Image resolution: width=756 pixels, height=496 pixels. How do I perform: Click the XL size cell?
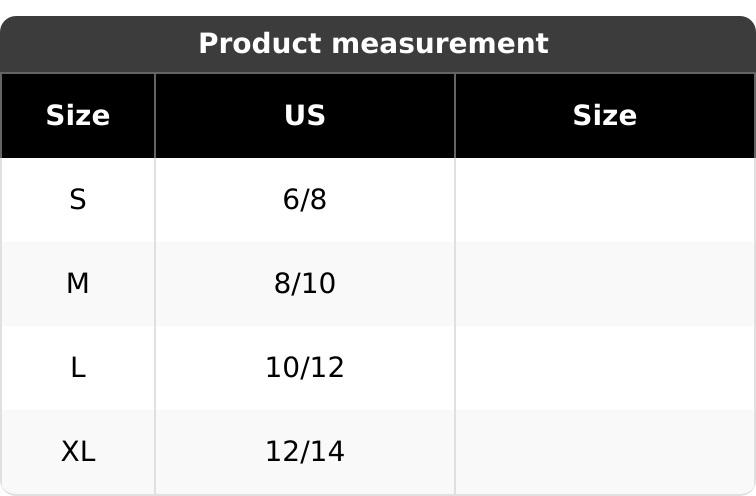click(x=78, y=452)
